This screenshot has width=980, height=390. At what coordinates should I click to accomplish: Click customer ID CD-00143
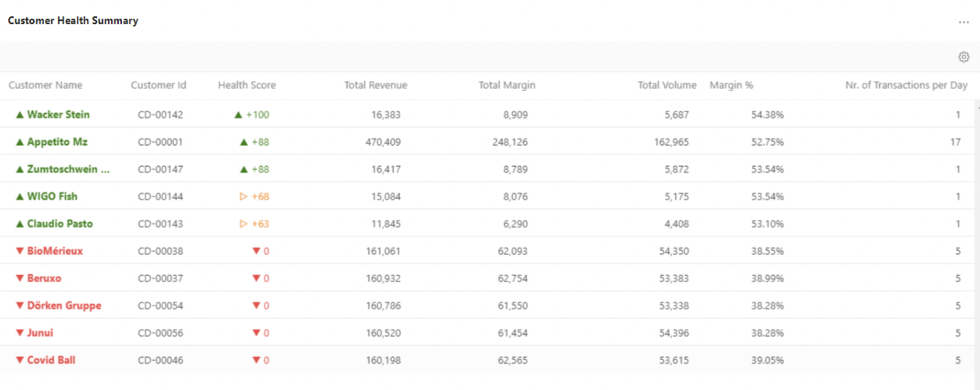[x=160, y=224]
